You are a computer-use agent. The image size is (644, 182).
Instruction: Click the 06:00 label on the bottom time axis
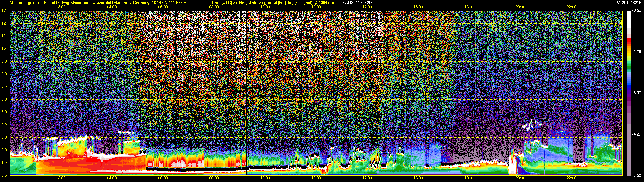point(163,178)
